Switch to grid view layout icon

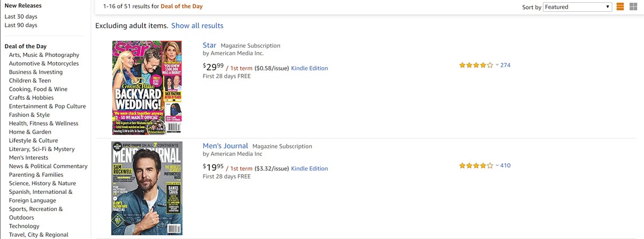(633, 7)
